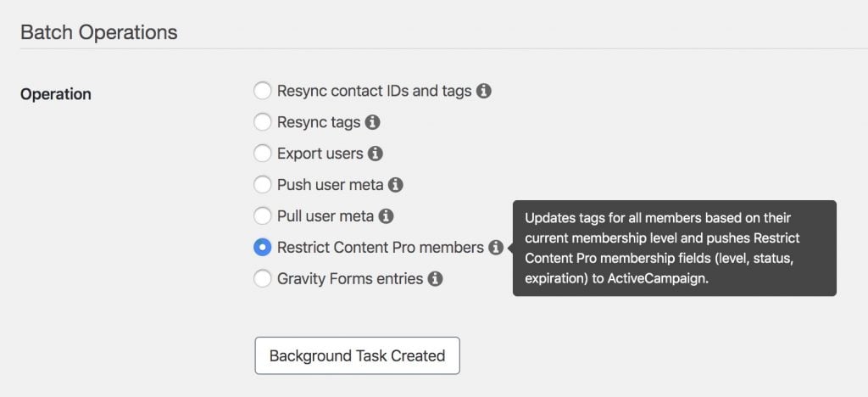Show info icon help for Resync tags
Image resolution: width=868 pixels, height=397 pixels.
[373, 122]
